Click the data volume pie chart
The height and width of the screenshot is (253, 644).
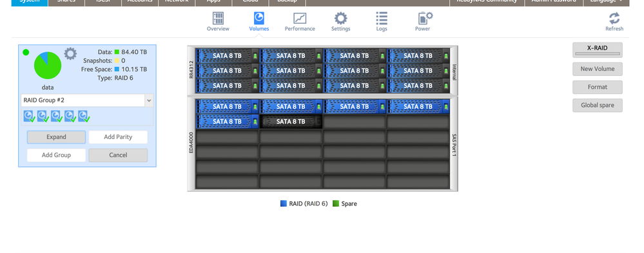48,66
